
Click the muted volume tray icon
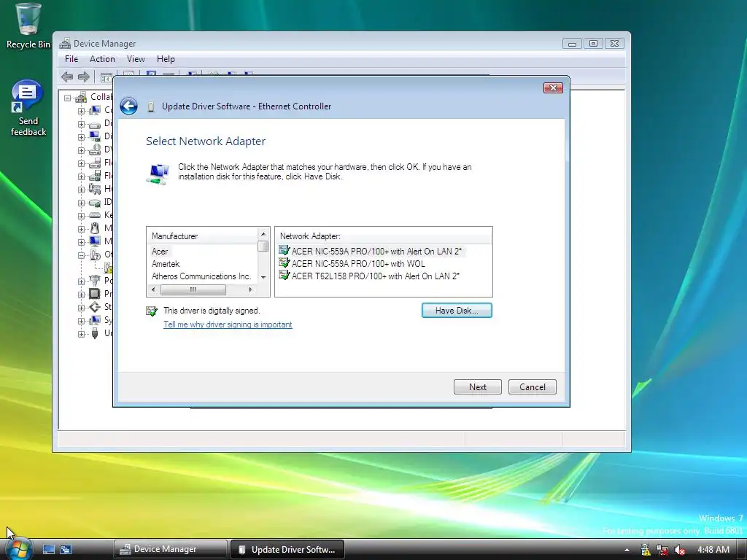(680, 550)
